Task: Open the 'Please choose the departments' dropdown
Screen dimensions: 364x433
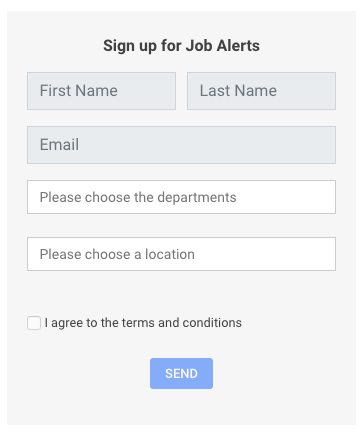Action: point(181,197)
